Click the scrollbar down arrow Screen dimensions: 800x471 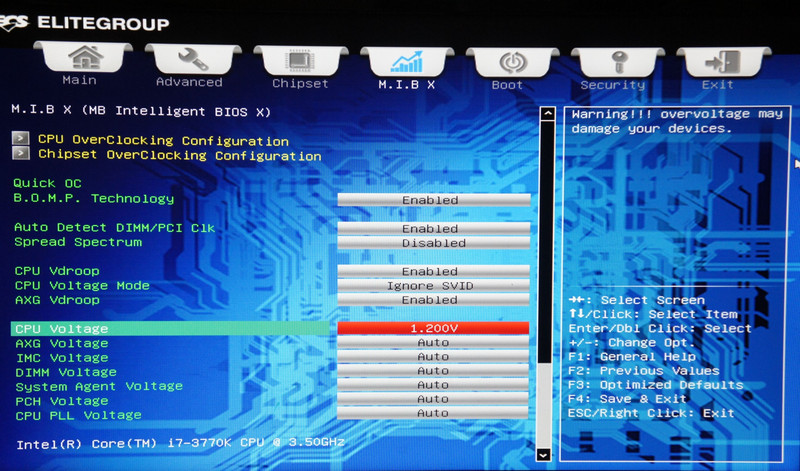tap(545, 454)
